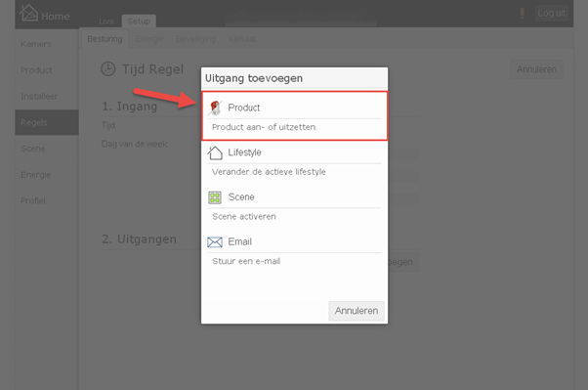Pick the green Scene grid icon
This screenshot has height=390, width=588.
pyautogui.click(x=215, y=197)
